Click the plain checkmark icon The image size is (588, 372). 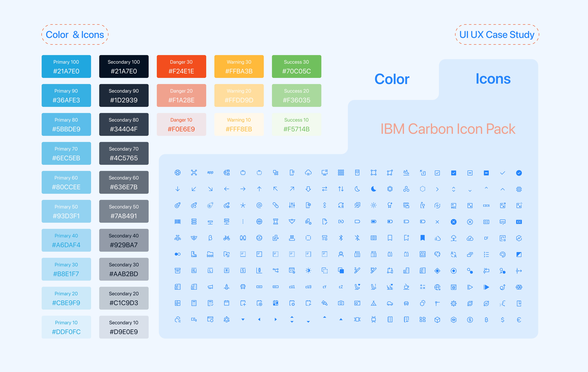pos(503,173)
